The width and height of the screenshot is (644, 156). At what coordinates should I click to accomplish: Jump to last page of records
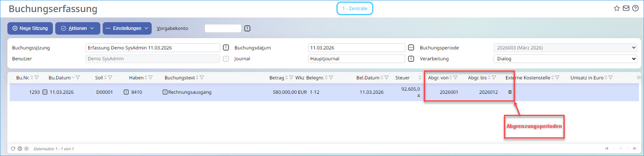pos(635,148)
